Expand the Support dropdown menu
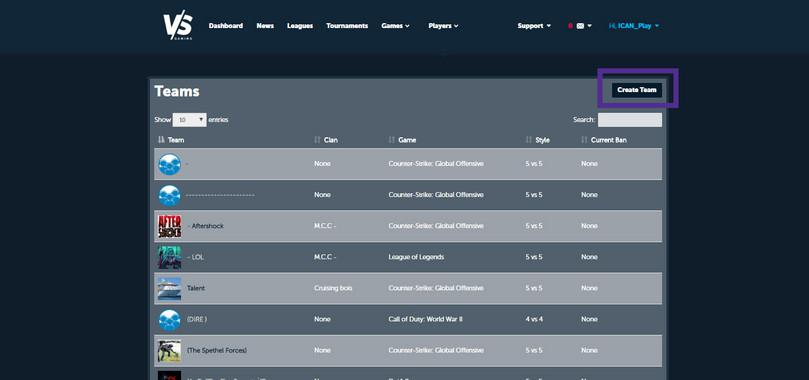The image size is (809, 380). click(534, 26)
